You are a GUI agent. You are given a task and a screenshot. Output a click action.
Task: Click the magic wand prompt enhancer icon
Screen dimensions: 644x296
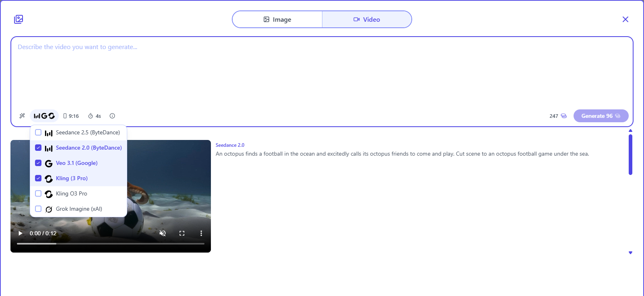[x=22, y=116]
